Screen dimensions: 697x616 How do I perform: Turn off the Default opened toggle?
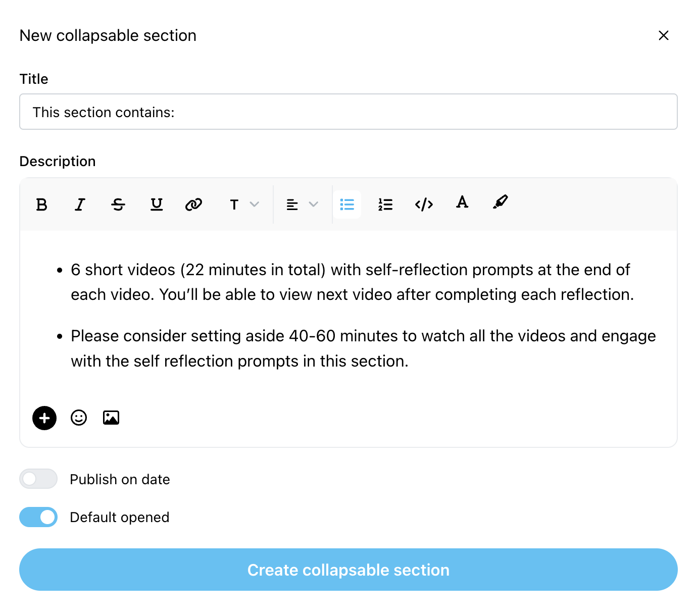[38, 517]
